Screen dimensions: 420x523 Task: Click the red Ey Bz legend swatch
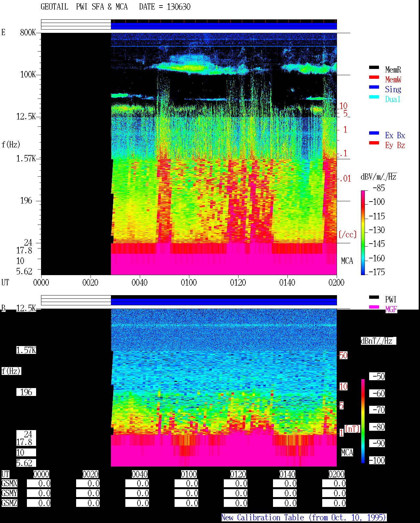coord(374,143)
